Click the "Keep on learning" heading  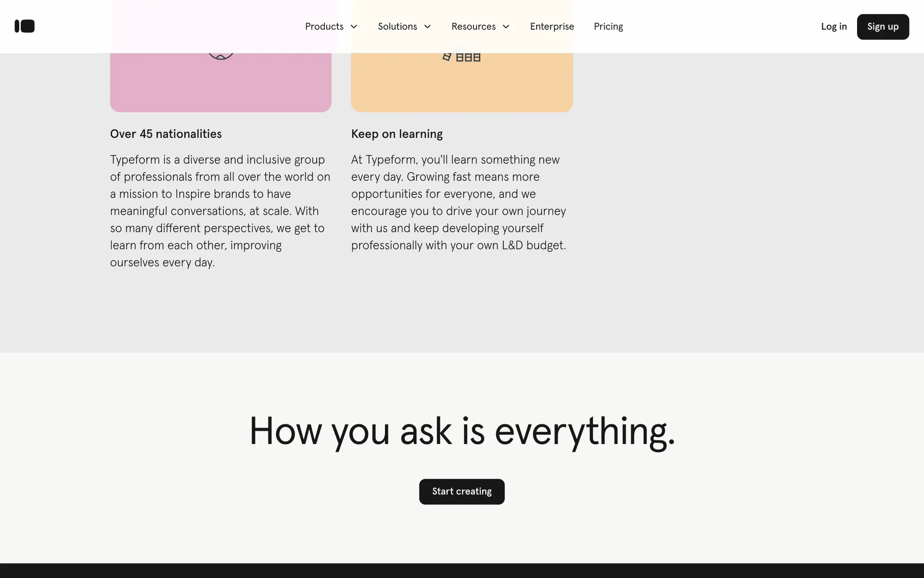(397, 134)
